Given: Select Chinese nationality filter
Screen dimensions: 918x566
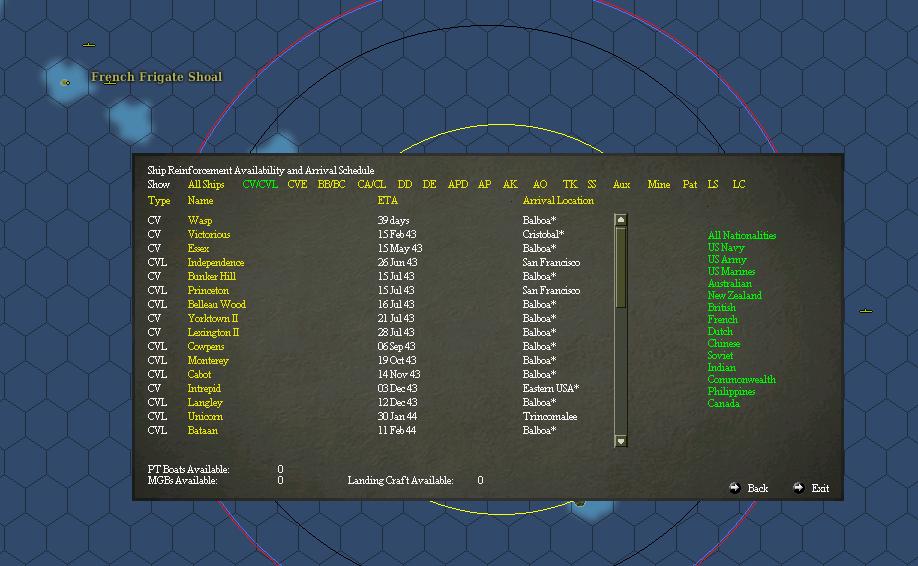Looking at the screenshot, I should (724, 344).
